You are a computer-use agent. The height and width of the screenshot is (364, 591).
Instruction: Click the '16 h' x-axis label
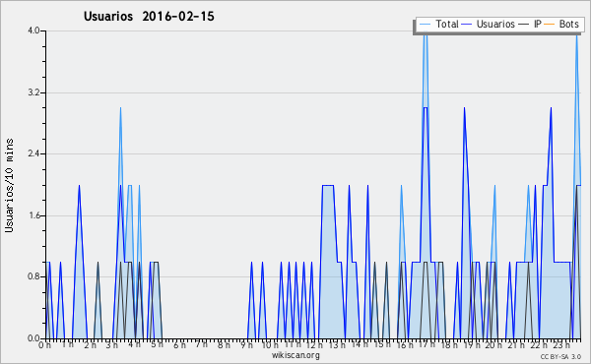pos(405,344)
